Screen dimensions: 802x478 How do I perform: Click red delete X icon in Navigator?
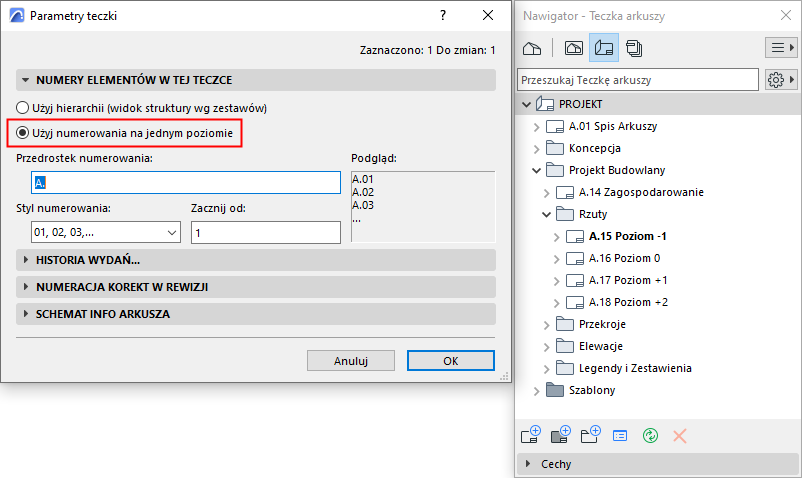coord(680,436)
